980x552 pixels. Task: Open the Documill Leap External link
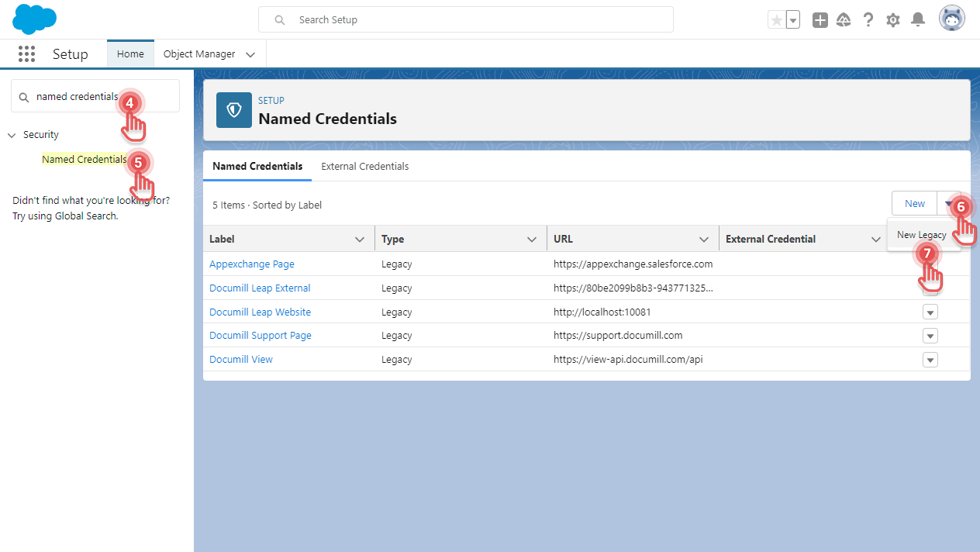tap(260, 288)
